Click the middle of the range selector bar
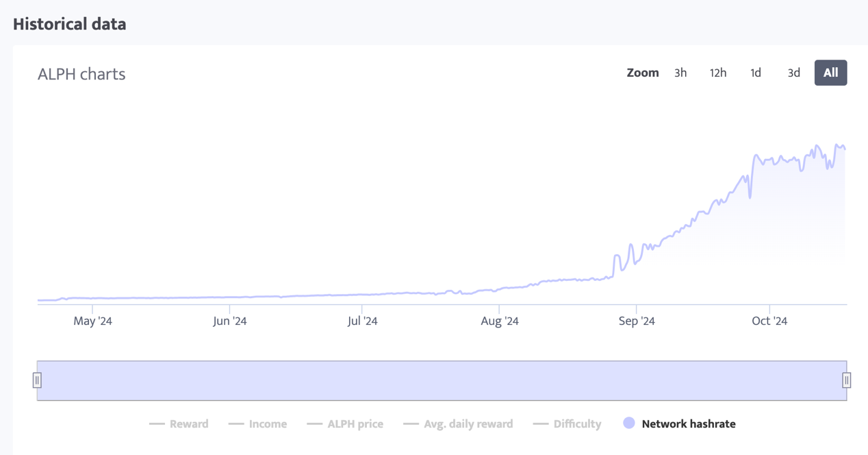868x455 pixels. pyautogui.click(x=444, y=379)
